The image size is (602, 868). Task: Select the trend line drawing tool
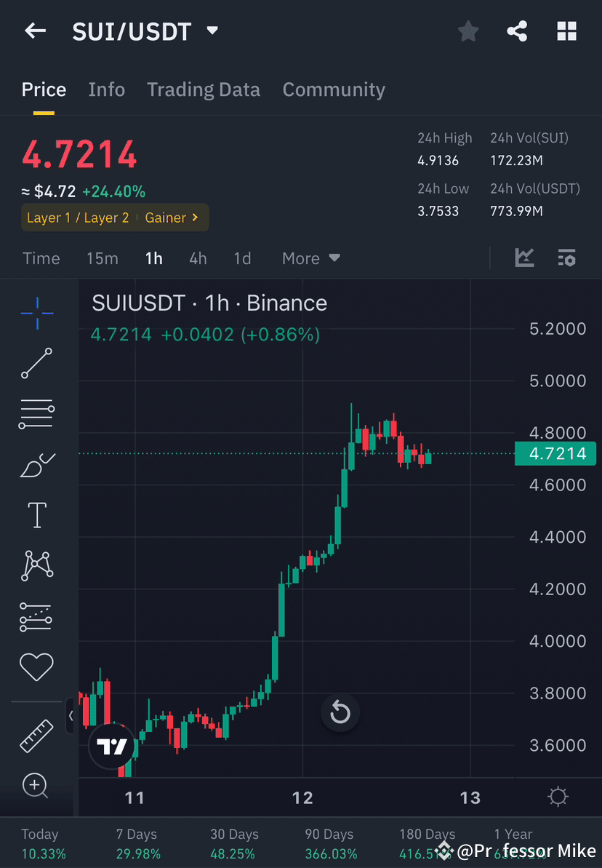36,364
